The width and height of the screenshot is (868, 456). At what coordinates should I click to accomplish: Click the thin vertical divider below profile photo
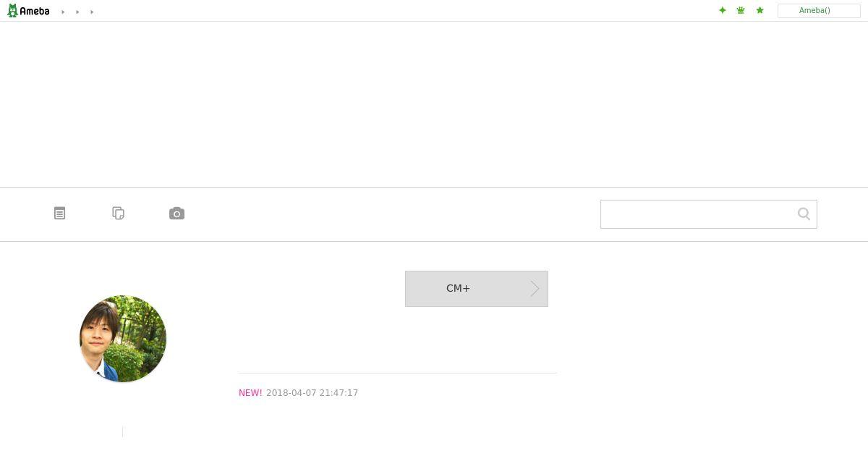pos(123,431)
